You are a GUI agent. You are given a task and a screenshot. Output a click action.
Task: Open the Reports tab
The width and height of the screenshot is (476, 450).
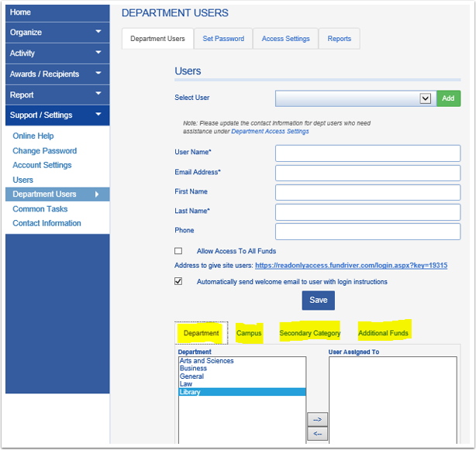(x=339, y=39)
